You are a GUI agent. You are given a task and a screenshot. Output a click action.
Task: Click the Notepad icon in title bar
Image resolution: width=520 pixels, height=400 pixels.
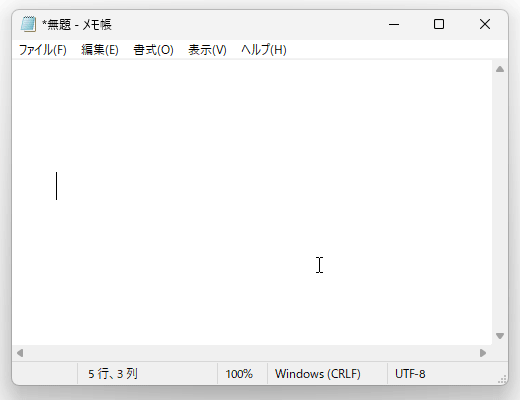click(28, 24)
